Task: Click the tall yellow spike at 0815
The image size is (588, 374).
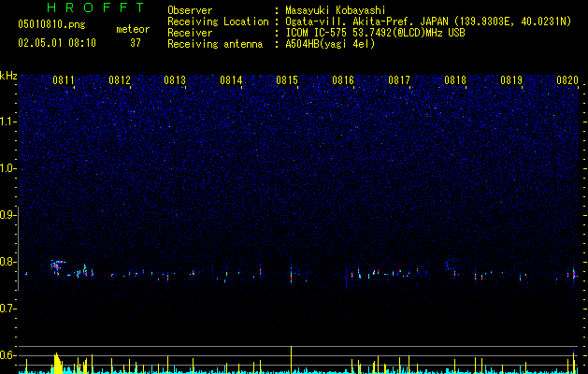Action: (292, 360)
